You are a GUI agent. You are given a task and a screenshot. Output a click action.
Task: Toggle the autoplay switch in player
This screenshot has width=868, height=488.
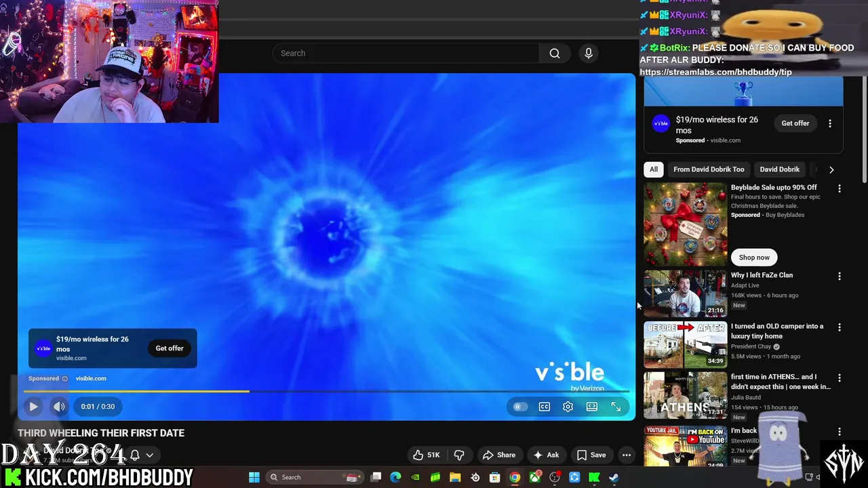[x=520, y=407]
